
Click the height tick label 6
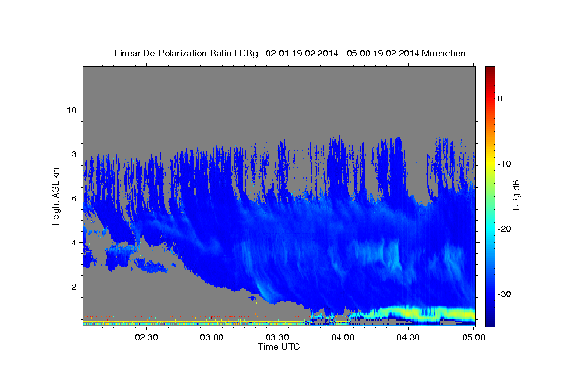point(73,198)
